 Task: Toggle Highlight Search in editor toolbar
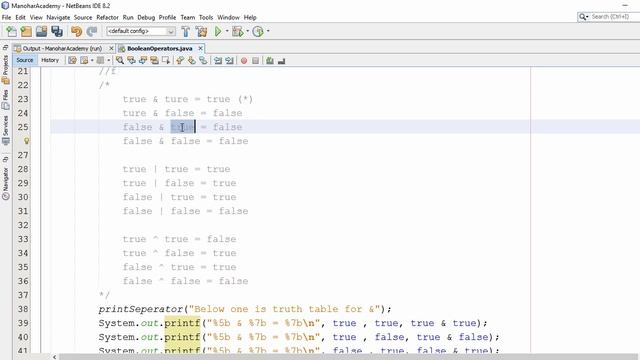[x=154, y=60]
